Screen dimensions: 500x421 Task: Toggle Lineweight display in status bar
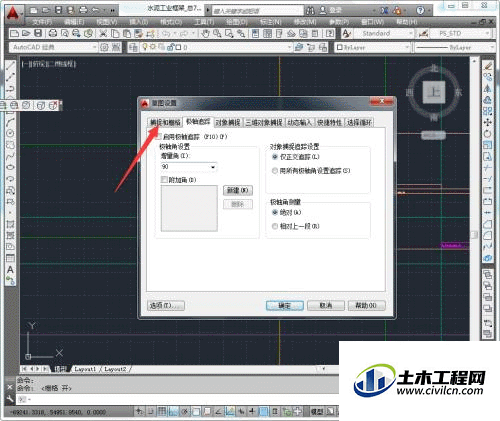[252, 411]
